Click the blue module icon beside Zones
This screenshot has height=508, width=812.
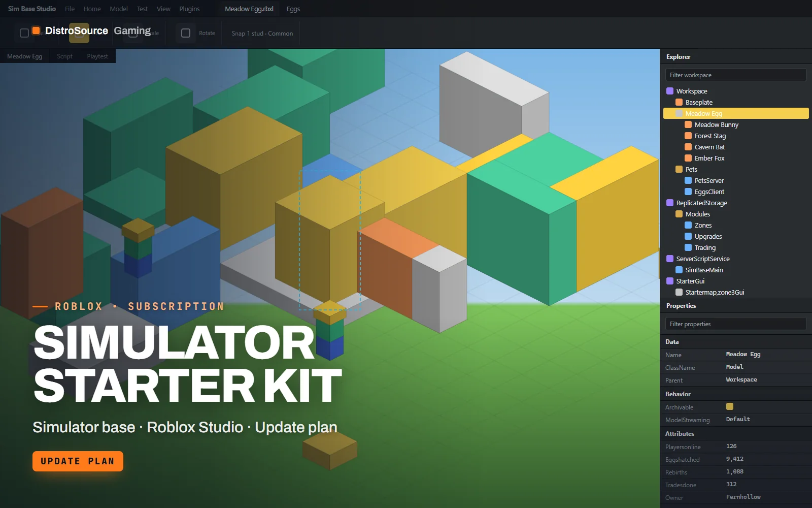(688, 225)
